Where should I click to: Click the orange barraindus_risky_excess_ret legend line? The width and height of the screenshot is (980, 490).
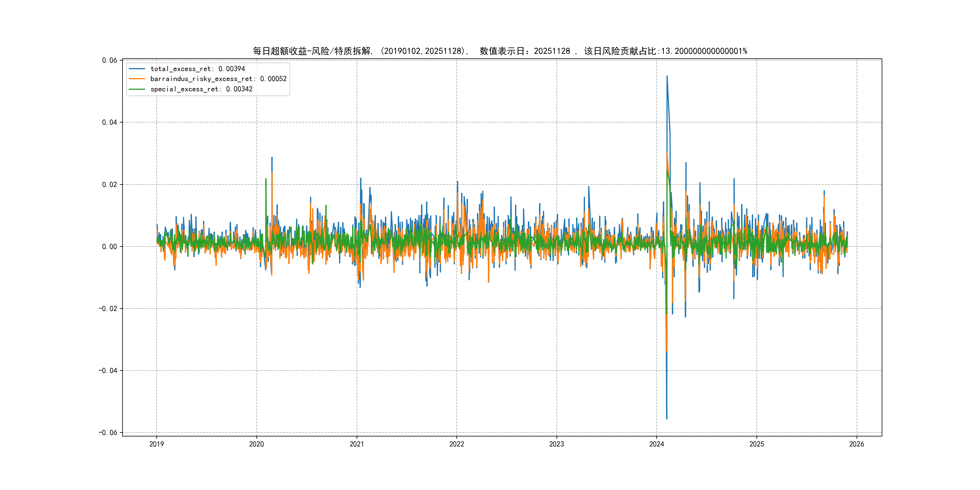pyautogui.click(x=137, y=79)
